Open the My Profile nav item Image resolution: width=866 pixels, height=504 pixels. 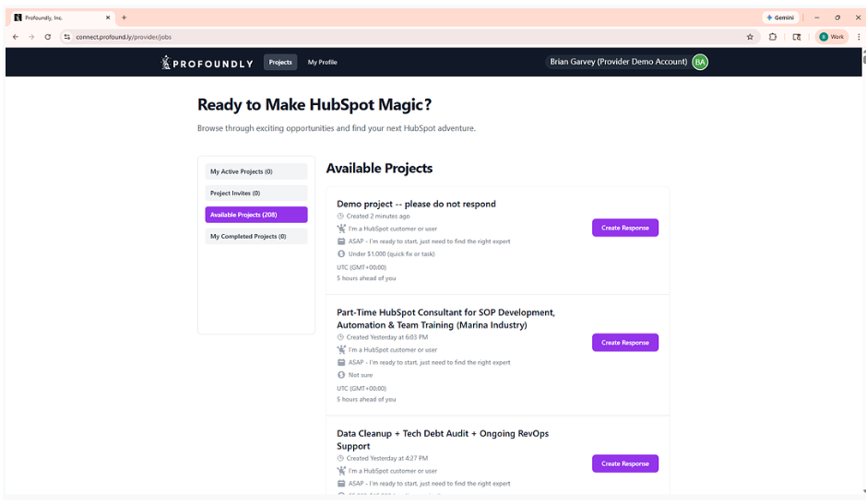(322, 63)
